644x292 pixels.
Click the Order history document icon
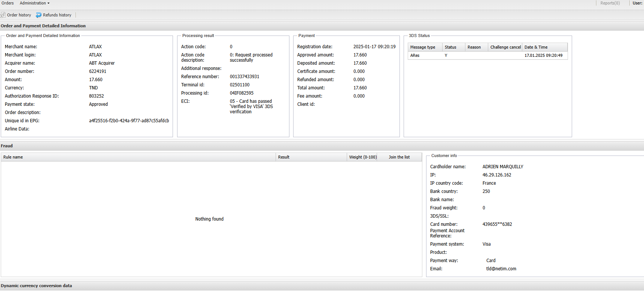point(3,15)
